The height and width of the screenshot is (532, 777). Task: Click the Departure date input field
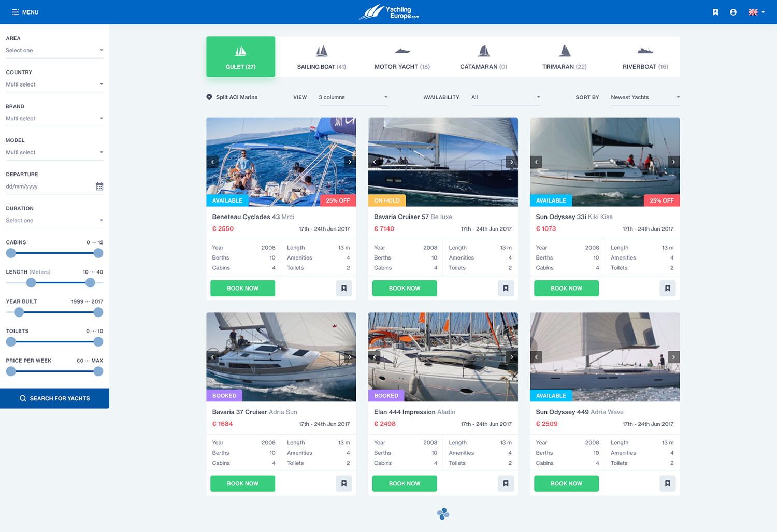pos(54,186)
